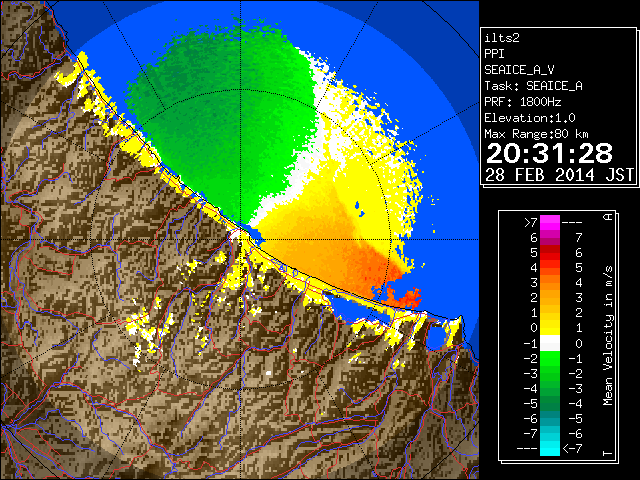Select the "Task: SEAICE_A" line
Screen dimensions: 640x480
click(x=533, y=86)
